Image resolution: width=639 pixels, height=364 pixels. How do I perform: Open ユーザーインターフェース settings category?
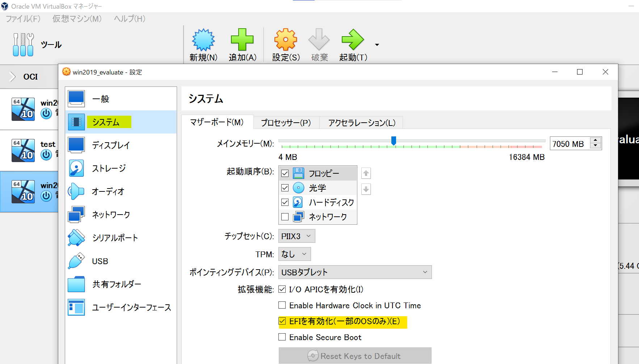pyautogui.click(x=121, y=307)
